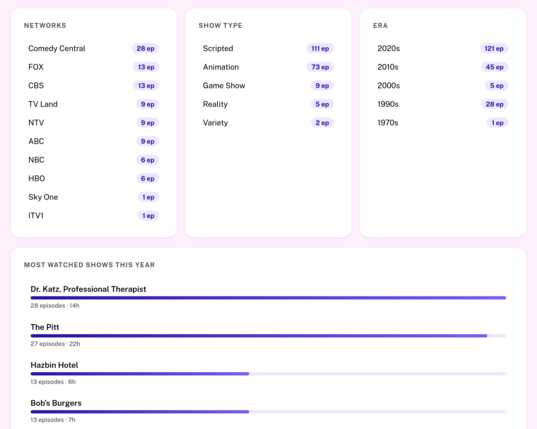Image resolution: width=537 pixels, height=429 pixels.
Task: Click the 9 ep badge for Game Show
Action: (322, 86)
